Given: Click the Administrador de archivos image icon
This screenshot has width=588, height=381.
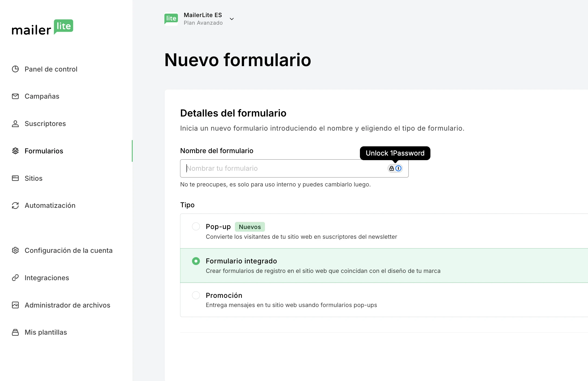Looking at the screenshot, I should pyautogui.click(x=15, y=305).
